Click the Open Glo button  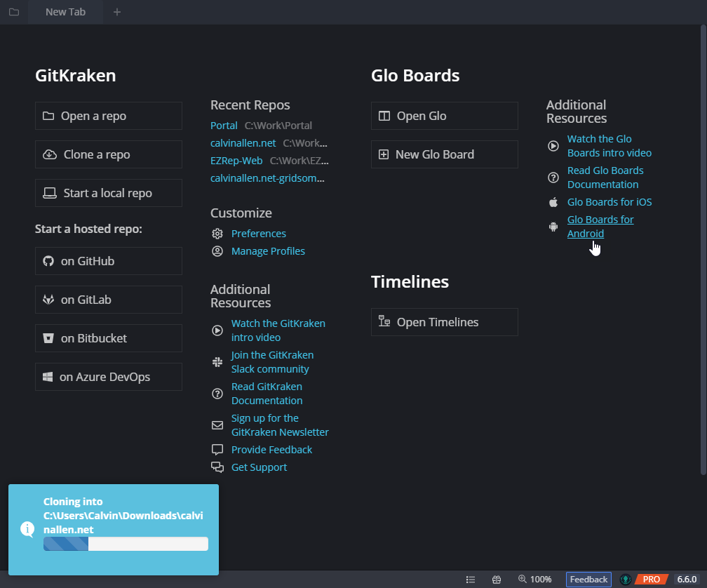(x=445, y=116)
